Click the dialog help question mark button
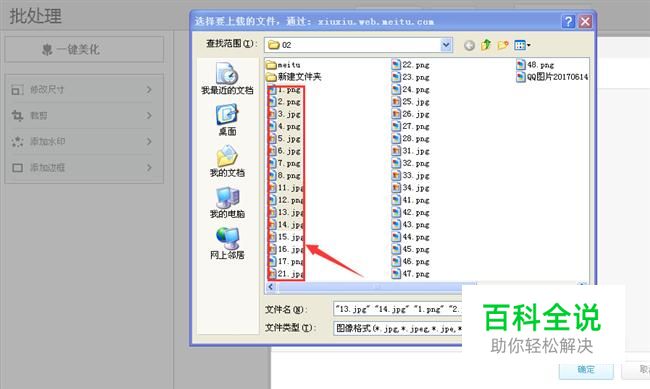Viewport: 650px width, 389px height. coord(569,22)
